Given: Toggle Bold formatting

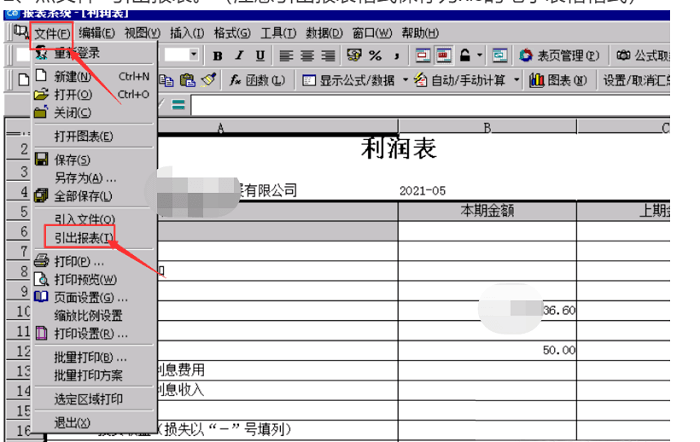Looking at the screenshot, I should coord(217,56).
